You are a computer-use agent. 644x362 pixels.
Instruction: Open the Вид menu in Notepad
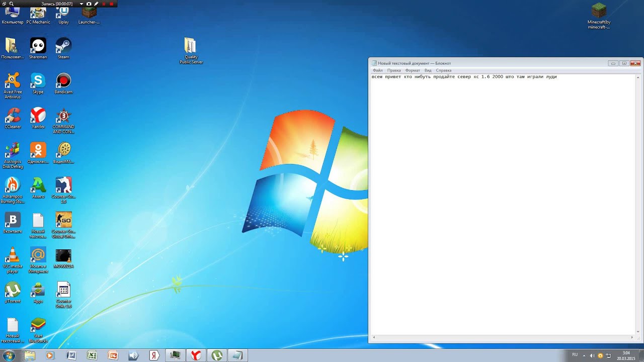(428, 70)
